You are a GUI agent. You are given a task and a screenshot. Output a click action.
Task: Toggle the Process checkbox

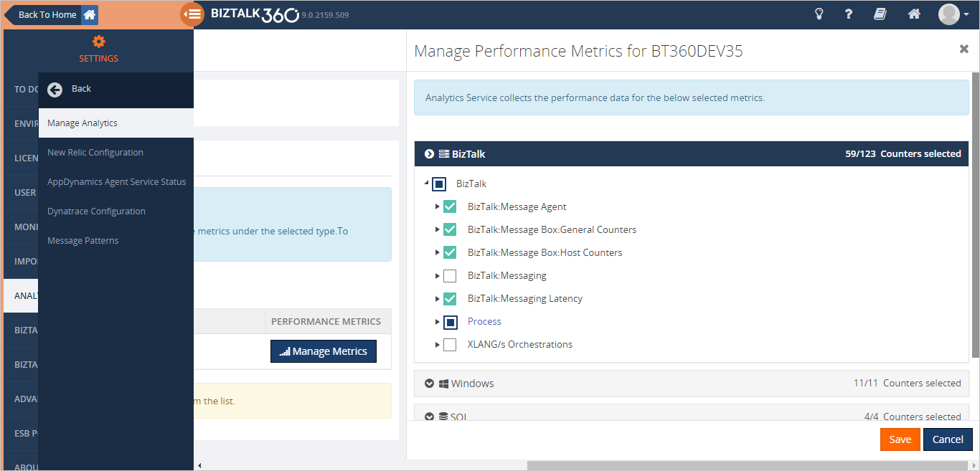tap(450, 322)
